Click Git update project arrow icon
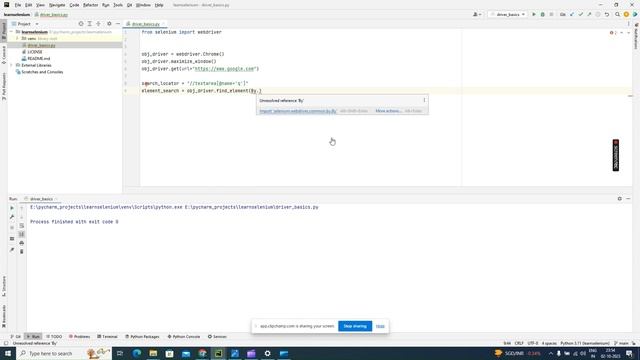 point(571,14)
